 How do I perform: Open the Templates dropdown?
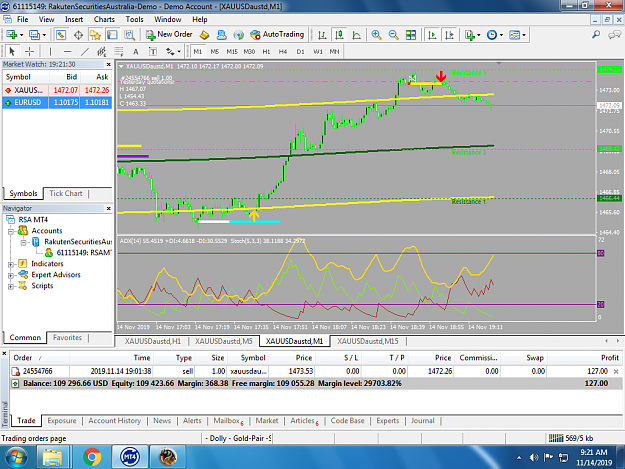[517, 35]
